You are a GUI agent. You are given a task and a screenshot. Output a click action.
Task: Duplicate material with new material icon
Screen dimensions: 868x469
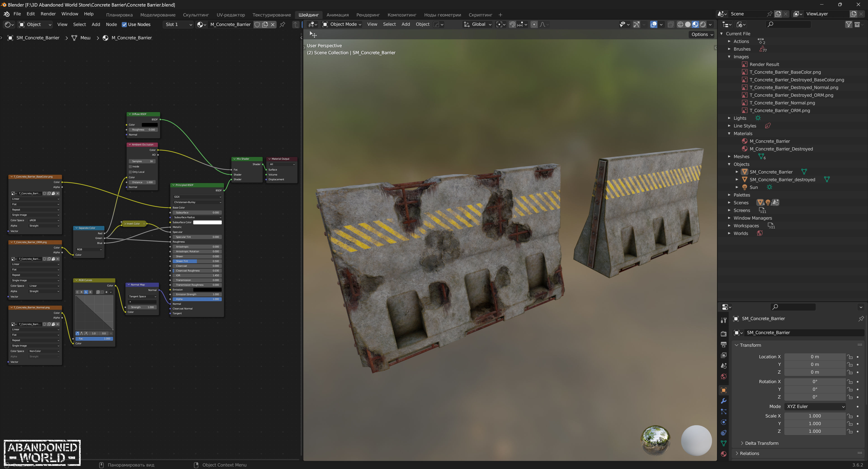265,25
